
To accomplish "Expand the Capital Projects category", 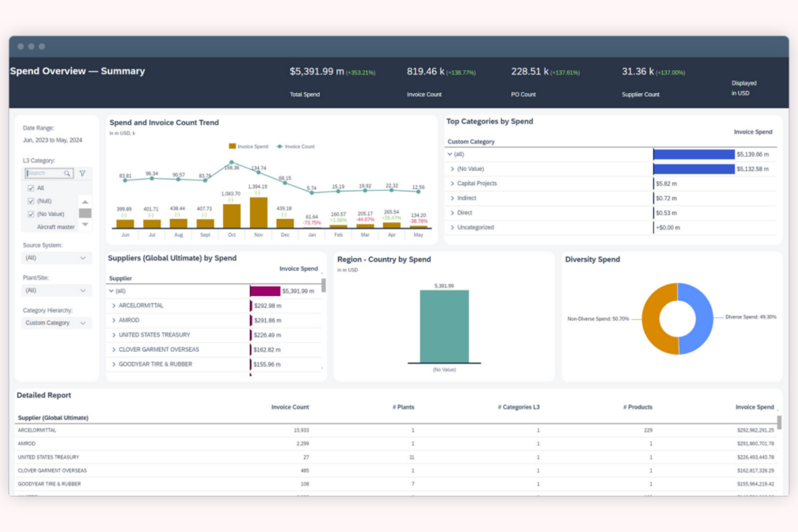I will (x=453, y=183).
